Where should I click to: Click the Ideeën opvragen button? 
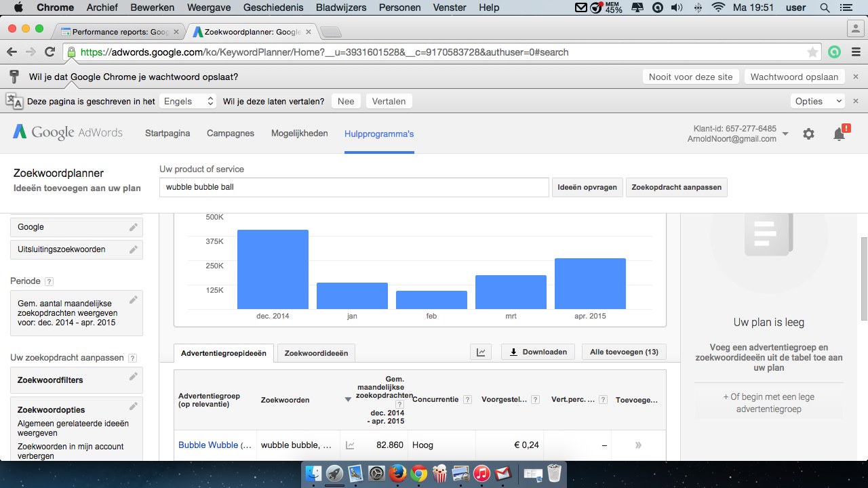[587, 187]
